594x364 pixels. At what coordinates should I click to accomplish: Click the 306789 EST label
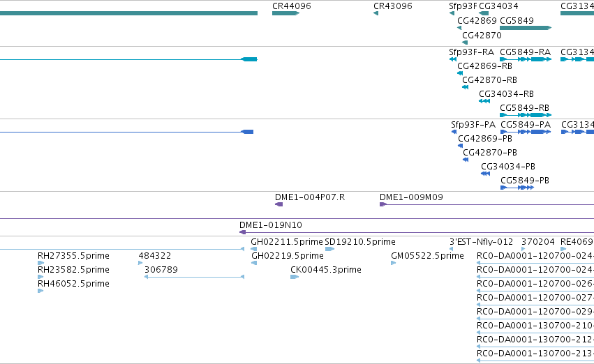[161, 270]
